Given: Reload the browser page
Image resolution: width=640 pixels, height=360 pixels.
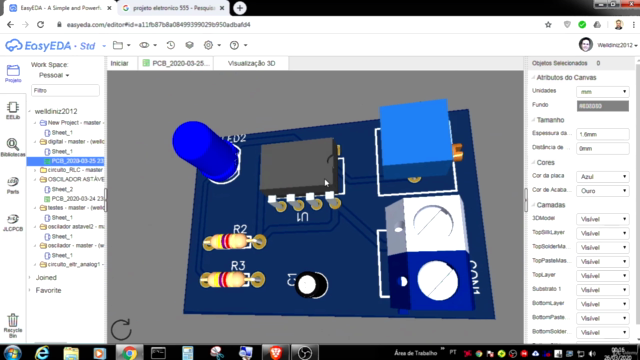Looking at the screenshot, I should [x=40, y=24].
